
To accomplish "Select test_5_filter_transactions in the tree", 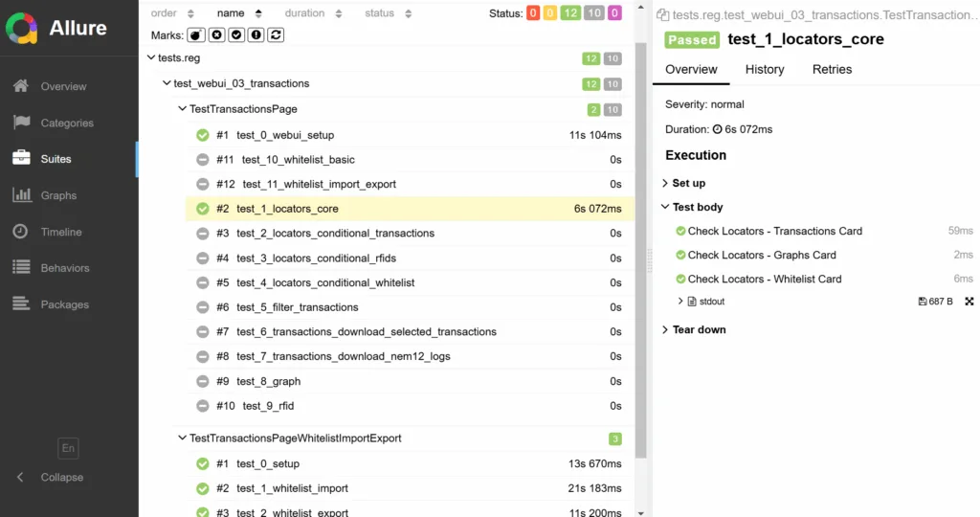I will click(x=297, y=307).
